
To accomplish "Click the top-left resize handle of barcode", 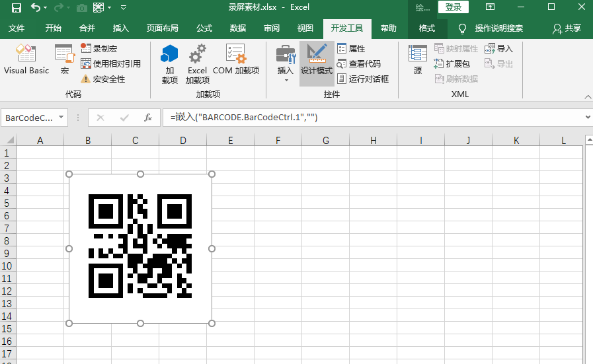I will click(69, 174).
